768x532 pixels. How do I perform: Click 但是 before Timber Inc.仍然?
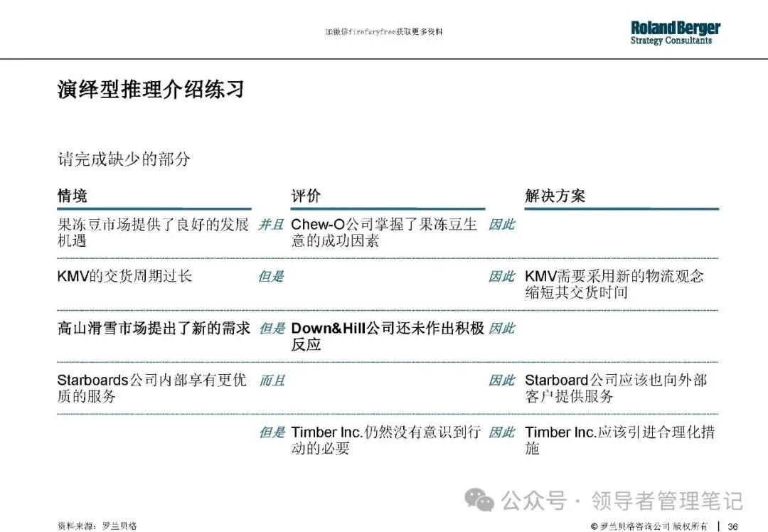coord(272,432)
